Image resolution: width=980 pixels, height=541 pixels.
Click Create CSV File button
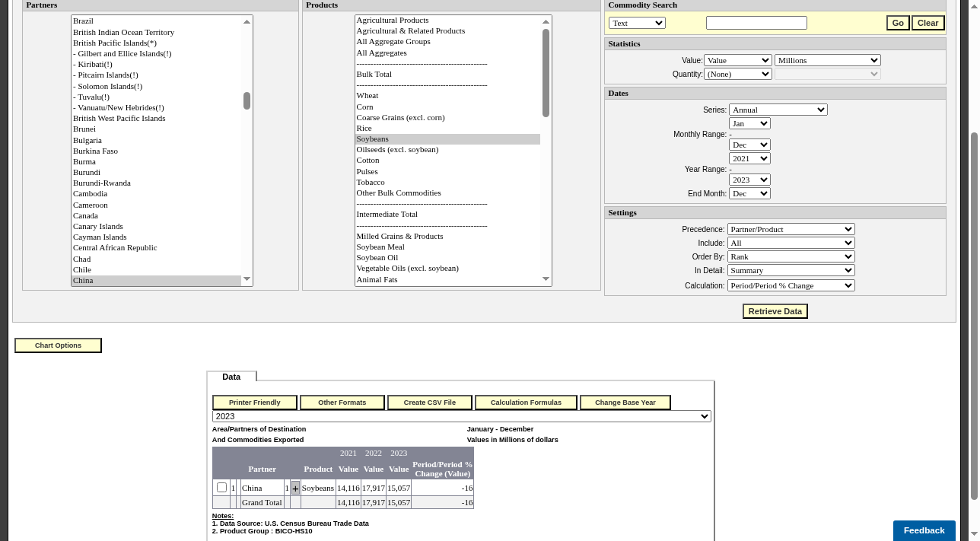click(x=430, y=403)
